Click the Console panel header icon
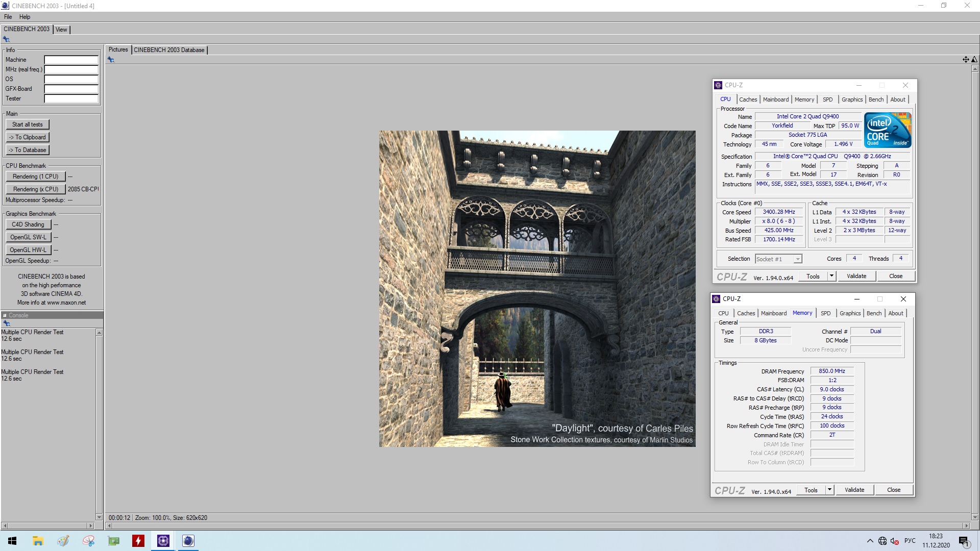 click(x=5, y=315)
